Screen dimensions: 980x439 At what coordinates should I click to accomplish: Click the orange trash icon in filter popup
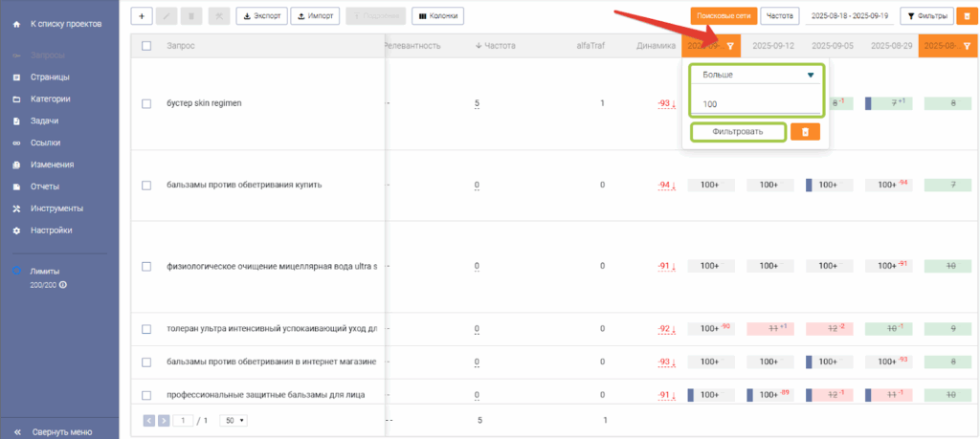[x=805, y=132]
